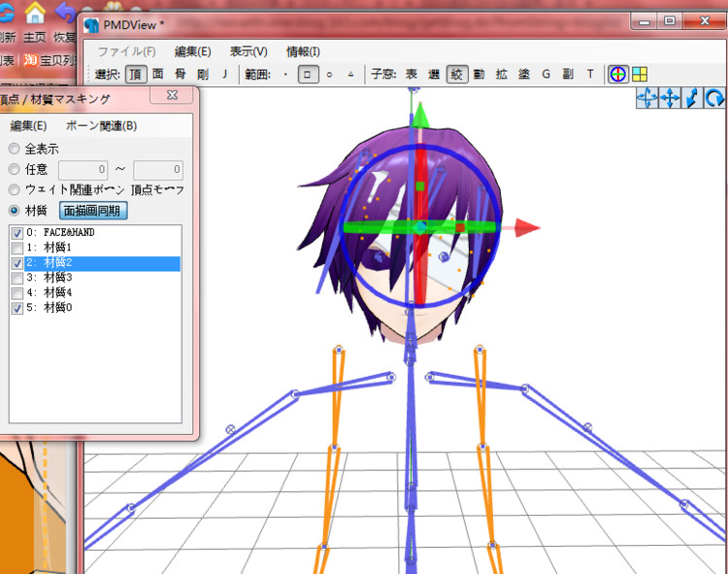Open T sub-window button
Image resolution: width=728 pixels, height=574 pixels.
[x=590, y=75]
